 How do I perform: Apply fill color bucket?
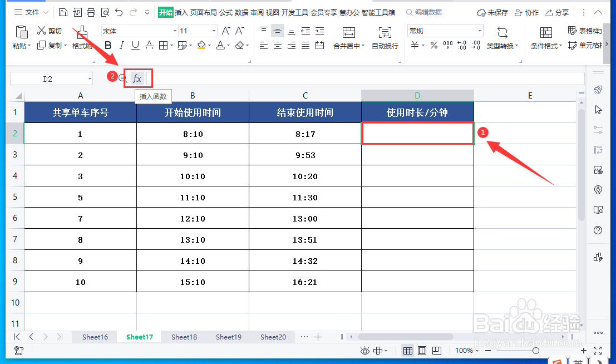[201, 46]
